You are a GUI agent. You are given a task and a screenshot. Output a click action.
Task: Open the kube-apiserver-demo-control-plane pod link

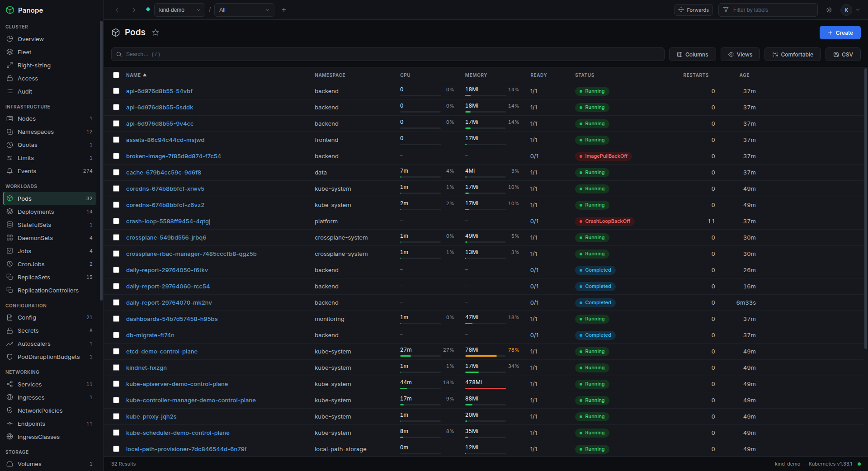[x=177, y=384]
